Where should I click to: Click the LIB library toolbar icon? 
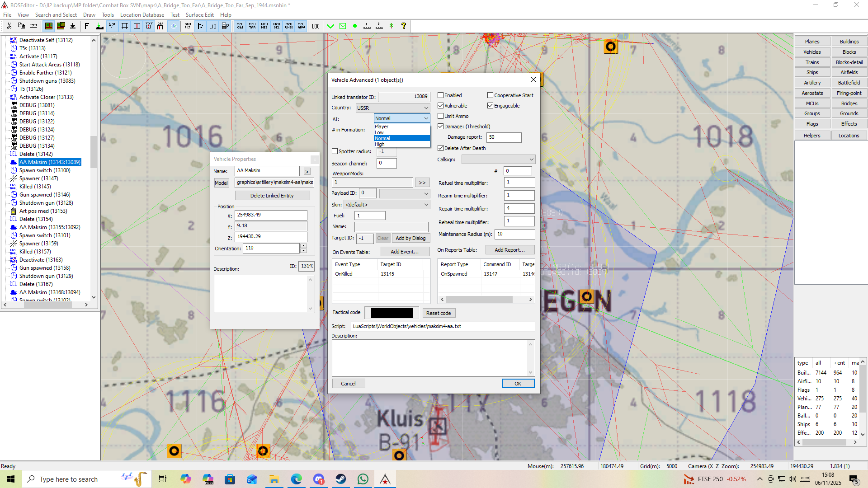coord(212,26)
